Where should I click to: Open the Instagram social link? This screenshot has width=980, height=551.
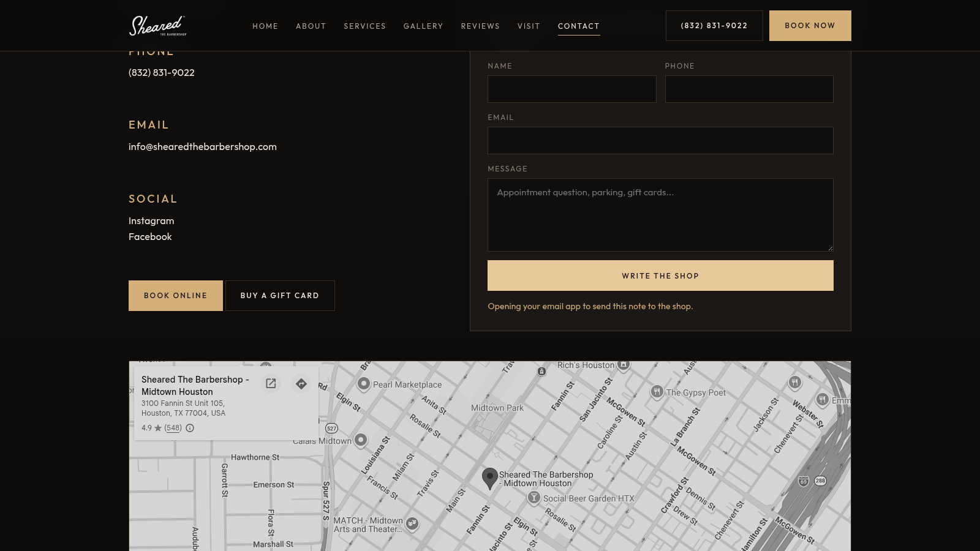[151, 221]
